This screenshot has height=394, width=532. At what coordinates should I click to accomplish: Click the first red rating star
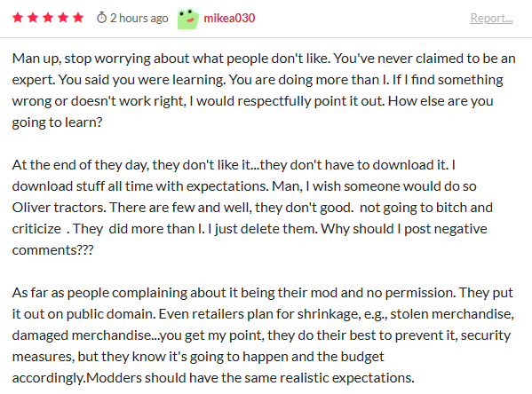18,17
